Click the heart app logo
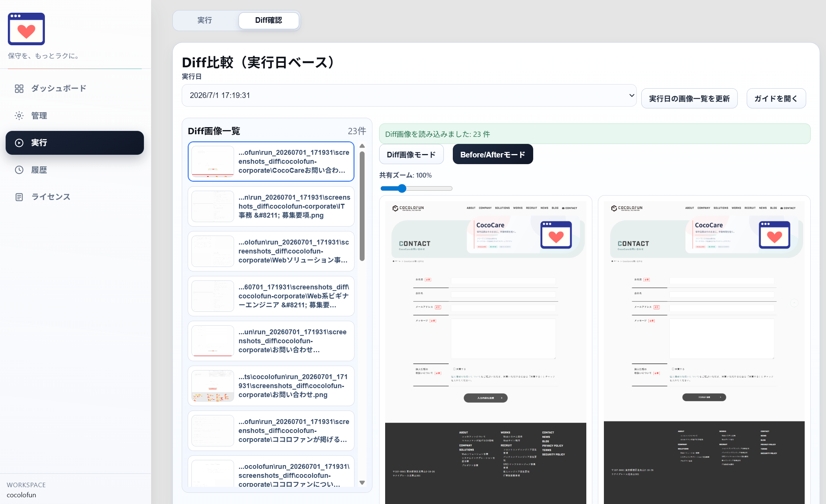The height and width of the screenshot is (504, 826). pyautogui.click(x=26, y=29)
